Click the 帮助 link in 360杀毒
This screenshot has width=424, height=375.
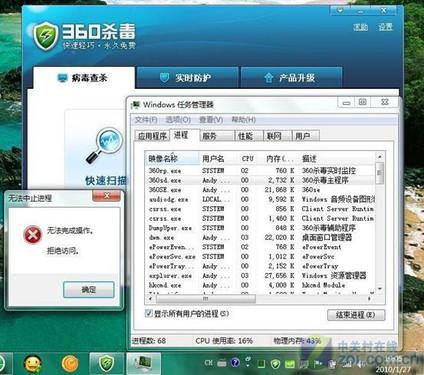coord(360,27)
